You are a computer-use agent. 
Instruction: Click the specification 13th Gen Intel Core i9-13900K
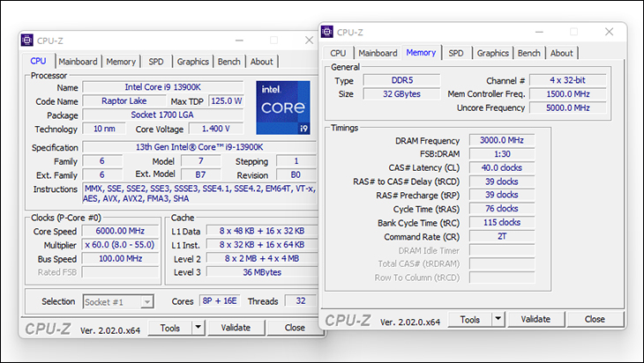click(199, 147)
